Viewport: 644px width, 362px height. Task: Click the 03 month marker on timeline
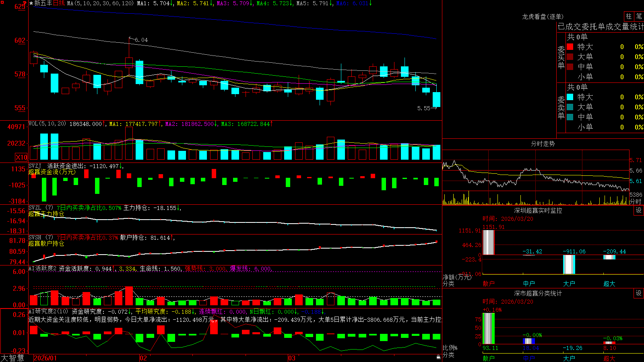[292, 358]
